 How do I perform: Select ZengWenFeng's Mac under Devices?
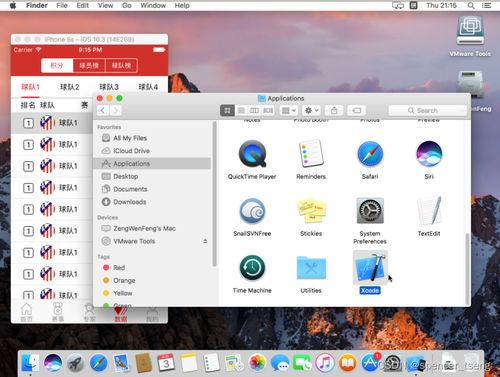click(152, 228)
